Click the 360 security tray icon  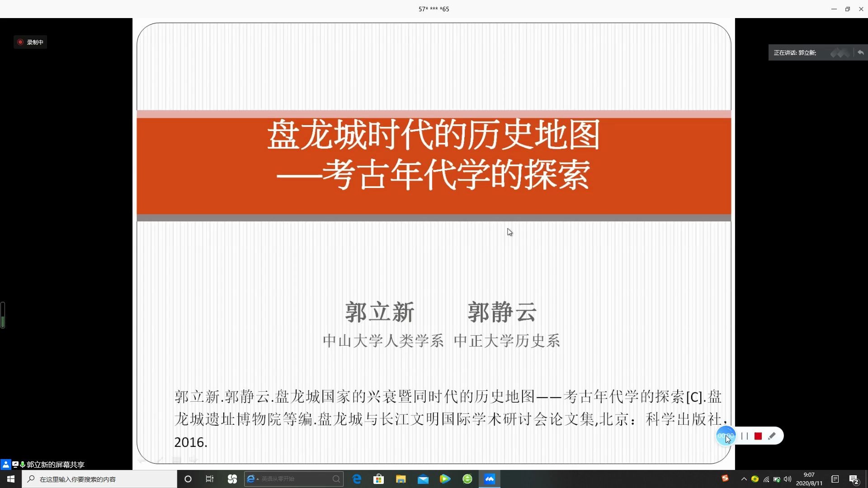755,479
